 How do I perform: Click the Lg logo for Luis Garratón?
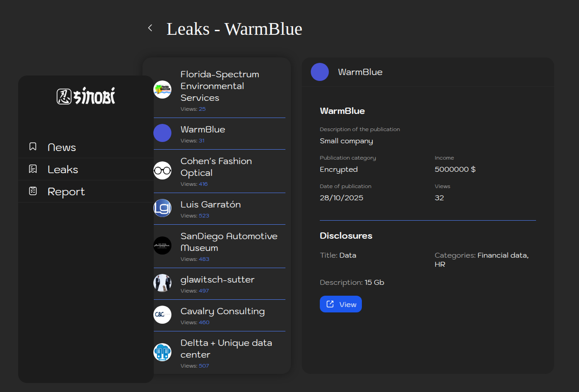point(162,208)
